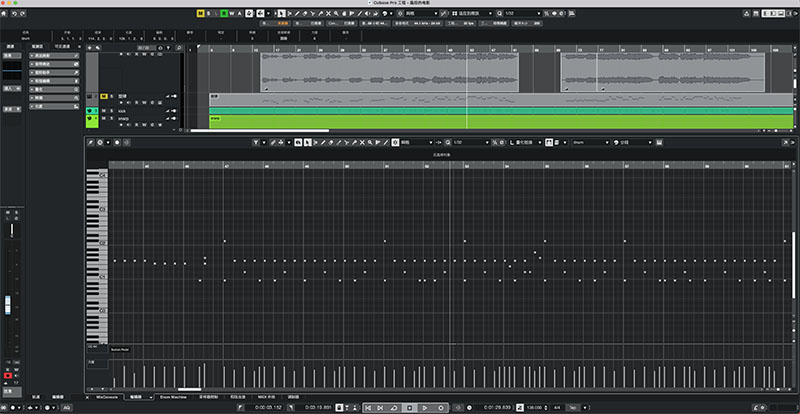
Task: Select the Draw tool in key editor toolbar
Action: (x=323, y=142)
